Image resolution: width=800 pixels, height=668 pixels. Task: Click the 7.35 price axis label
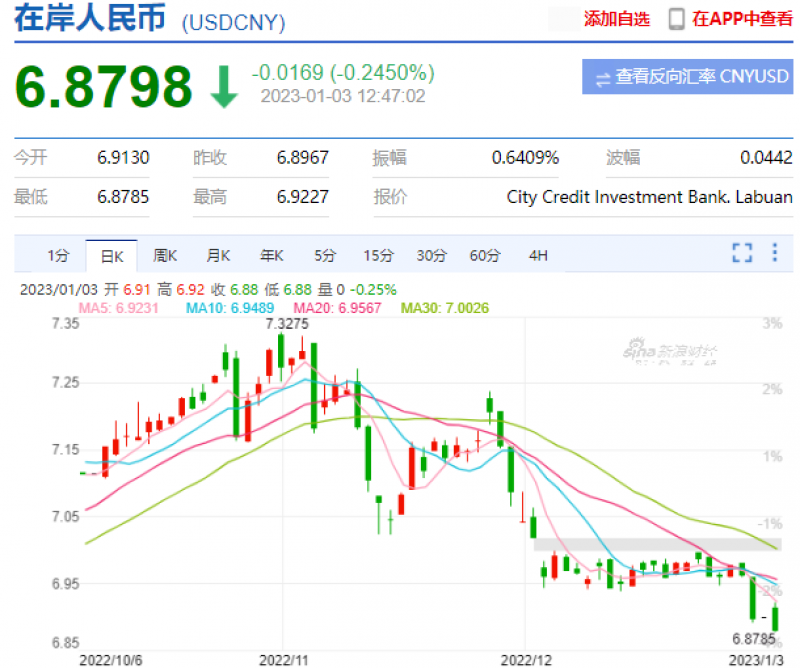click(x=66, y=324)
